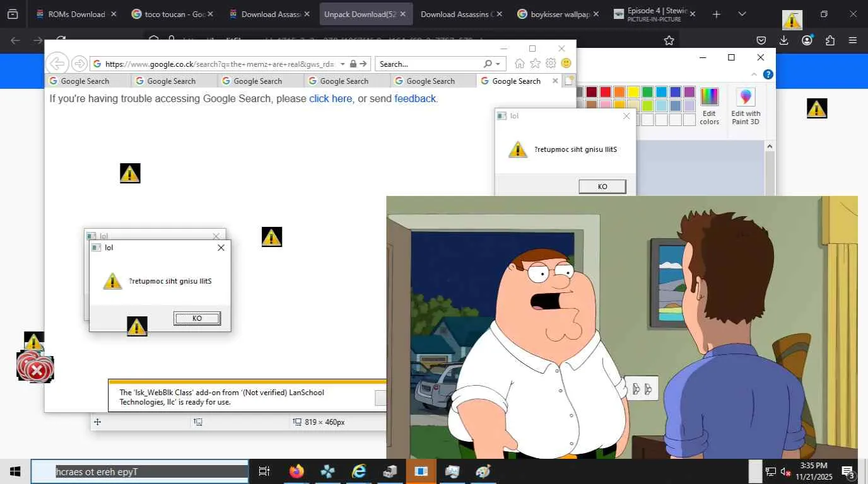
Task: Click the muted volume tray icon
Action: (786, 471)
